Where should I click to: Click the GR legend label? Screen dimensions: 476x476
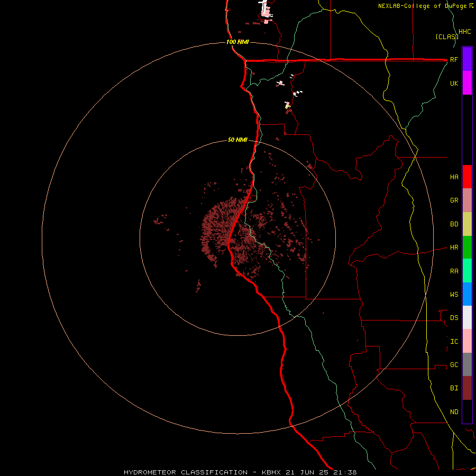click(454, 200)
